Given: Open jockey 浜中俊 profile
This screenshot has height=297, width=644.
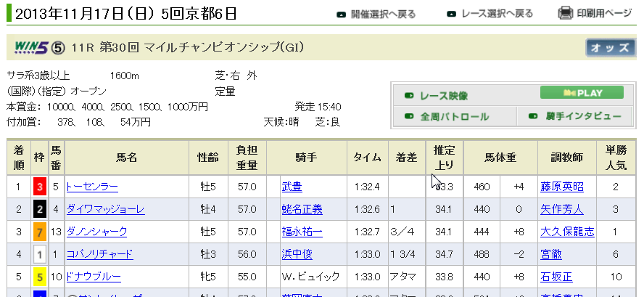Looking at the screenshot, I should click(x=297, y=254).
